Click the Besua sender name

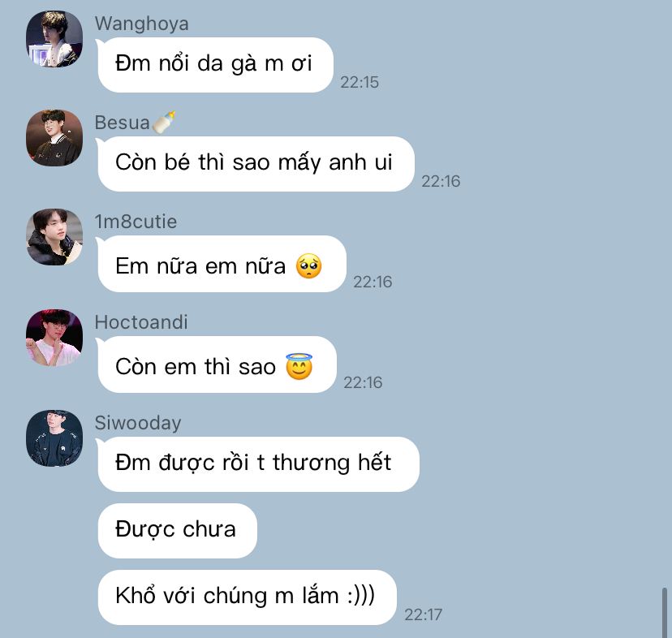(x=122, y=123)
